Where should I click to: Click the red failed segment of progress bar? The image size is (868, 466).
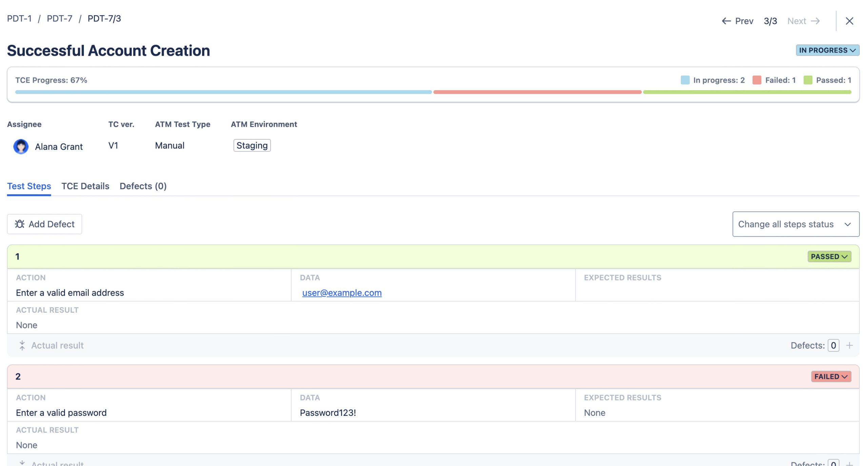(x=537, y=92)
